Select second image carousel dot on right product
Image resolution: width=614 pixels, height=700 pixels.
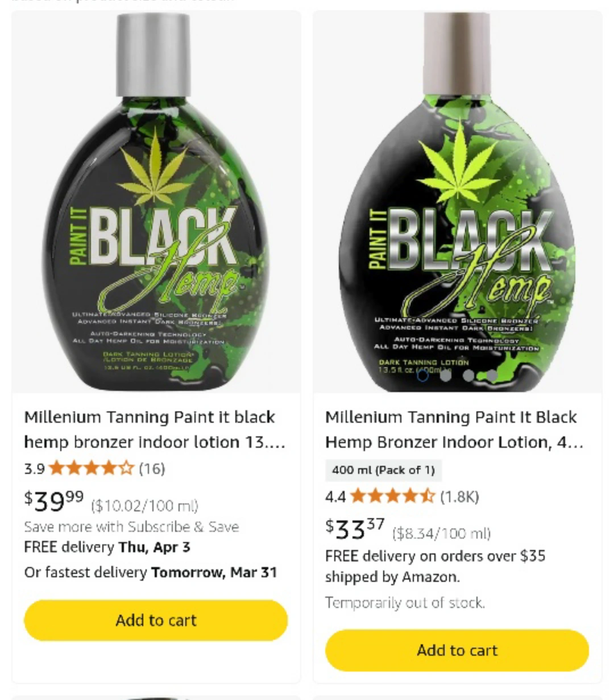[x=446, y=375]
